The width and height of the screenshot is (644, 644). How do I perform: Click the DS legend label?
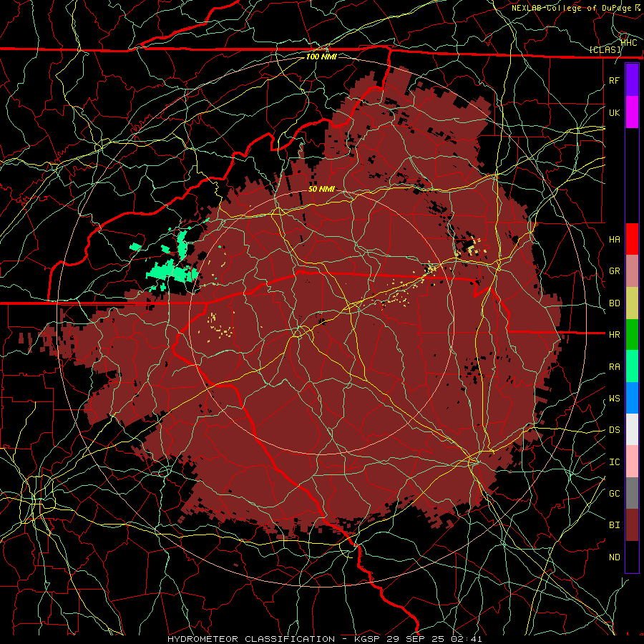(x=615, y=430)
